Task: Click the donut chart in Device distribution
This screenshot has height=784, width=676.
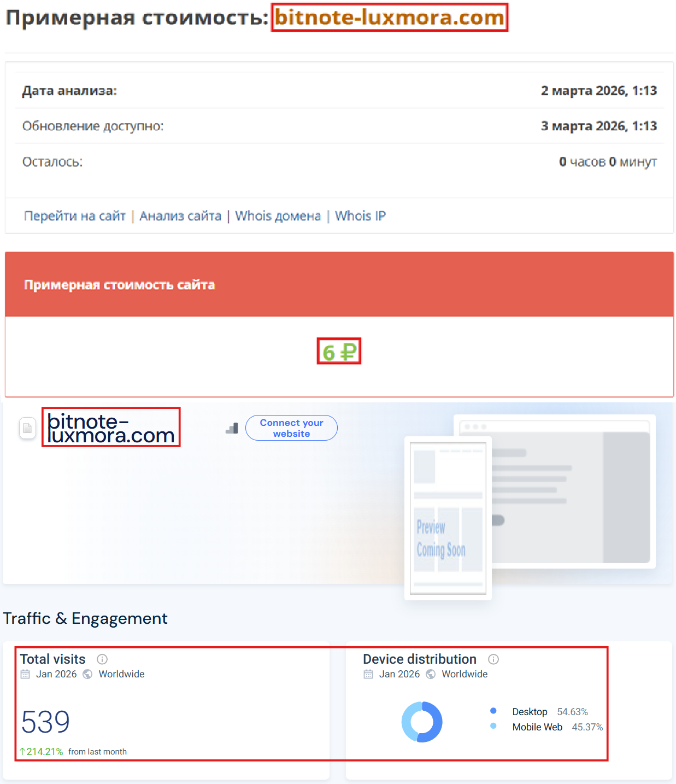Action: pyautogui.click(x=421, y=722)
